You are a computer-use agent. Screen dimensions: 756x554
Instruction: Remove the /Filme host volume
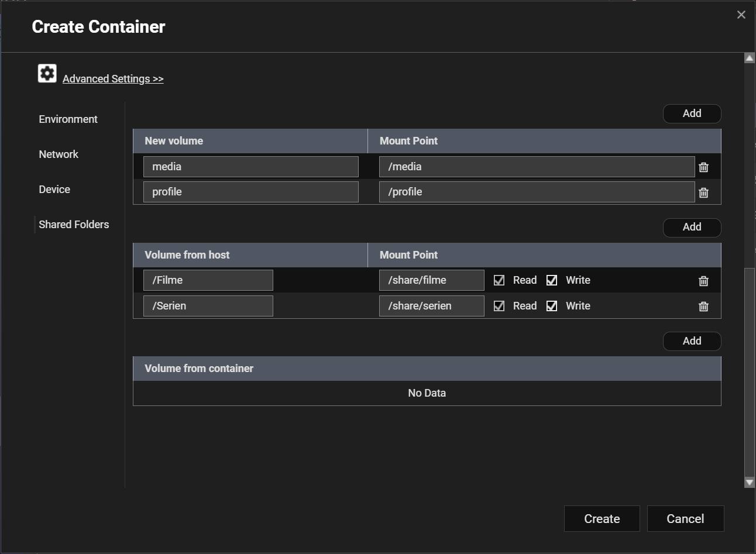(703, 281)
